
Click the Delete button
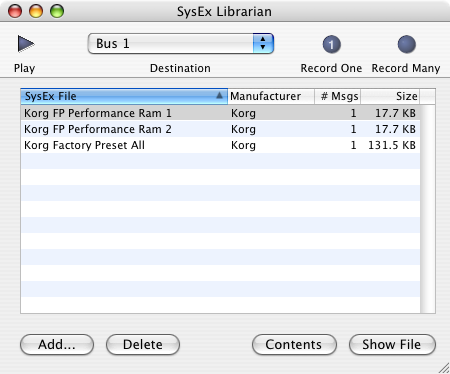pyautogui.click(x=143, y=344)
